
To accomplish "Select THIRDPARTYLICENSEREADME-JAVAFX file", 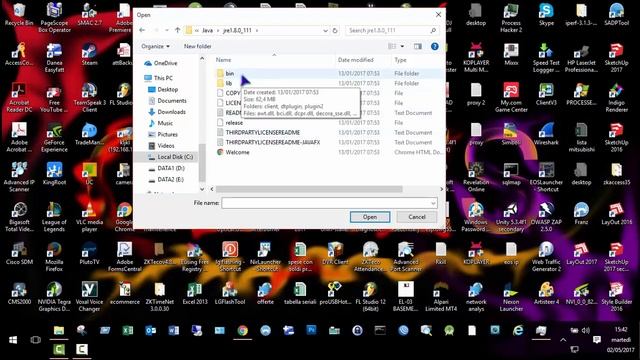I will (273, 142).
